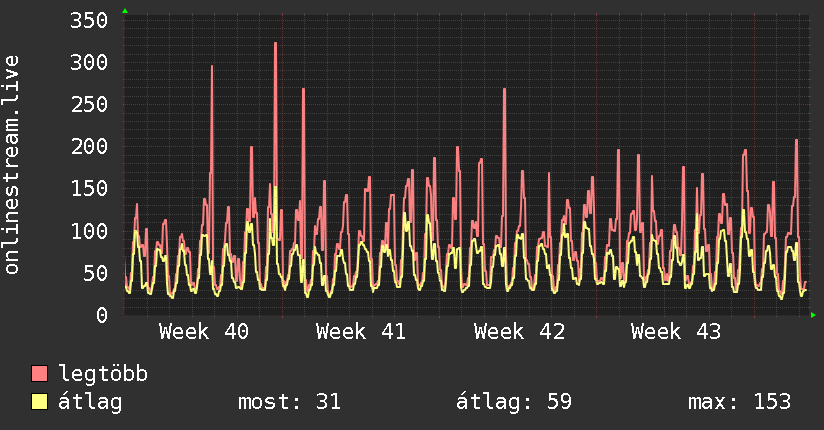Click the yellow átlag legend swatch
The image size is (824, 430).
tap(39, 402)
